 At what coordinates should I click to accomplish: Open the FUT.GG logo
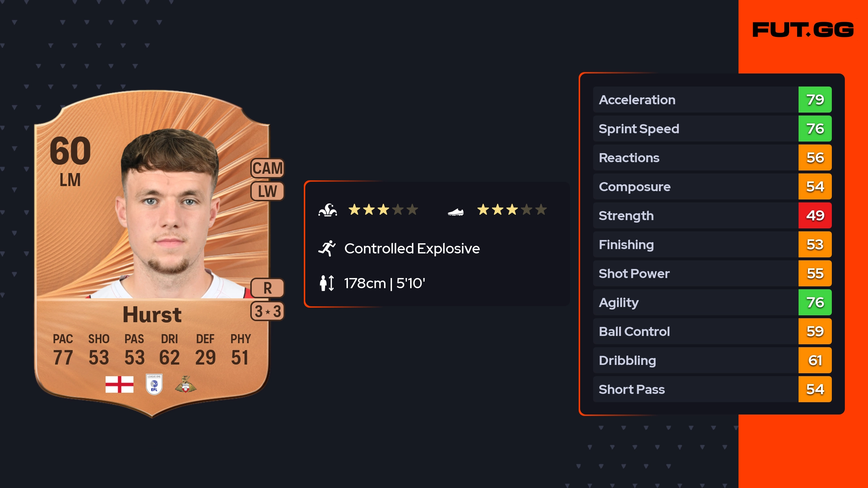click(x=803, y=30)
